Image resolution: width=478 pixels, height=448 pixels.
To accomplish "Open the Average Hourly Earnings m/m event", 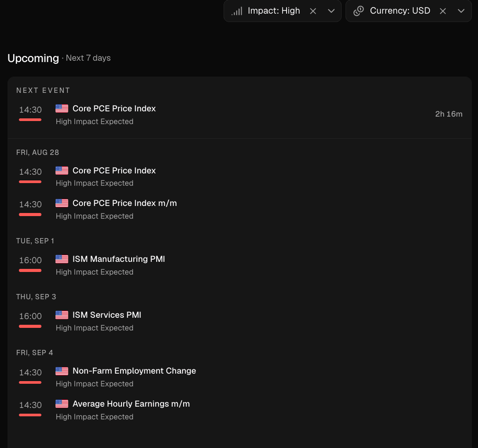I will tap(131, 404).
